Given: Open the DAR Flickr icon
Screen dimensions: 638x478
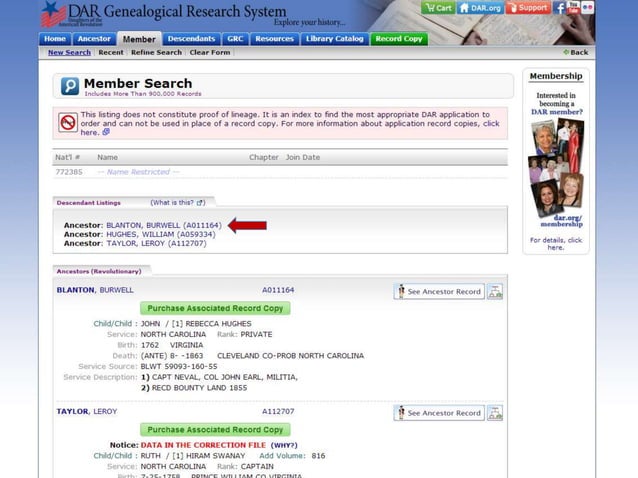Looking at the screenshot, I should [588, 8].
